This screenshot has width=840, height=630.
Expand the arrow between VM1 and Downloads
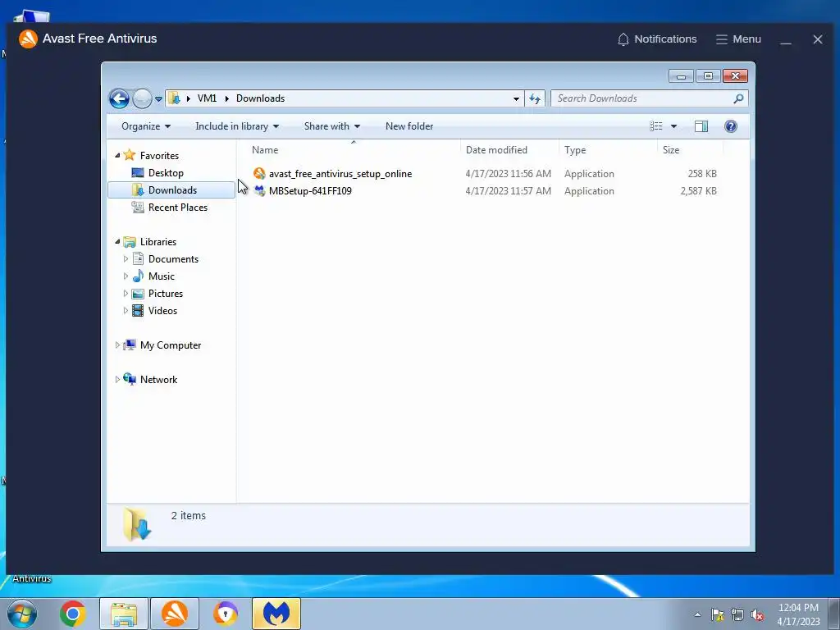coord(226,98)
